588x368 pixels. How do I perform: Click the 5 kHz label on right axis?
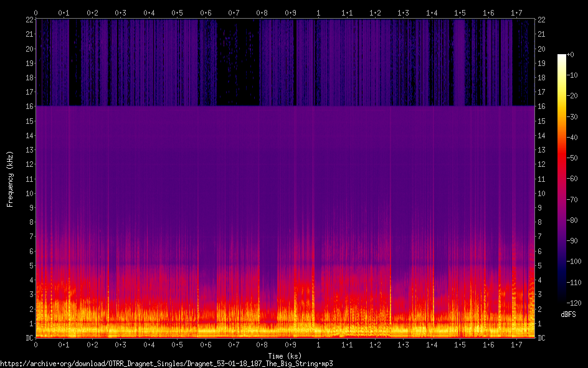(540, 266)
